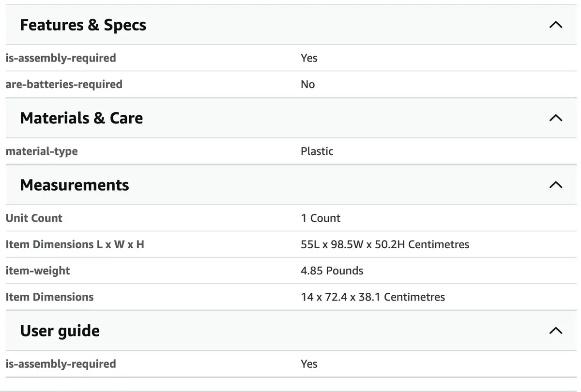
Task: Click the Measurements heading text
Action: tap(75, 185)
